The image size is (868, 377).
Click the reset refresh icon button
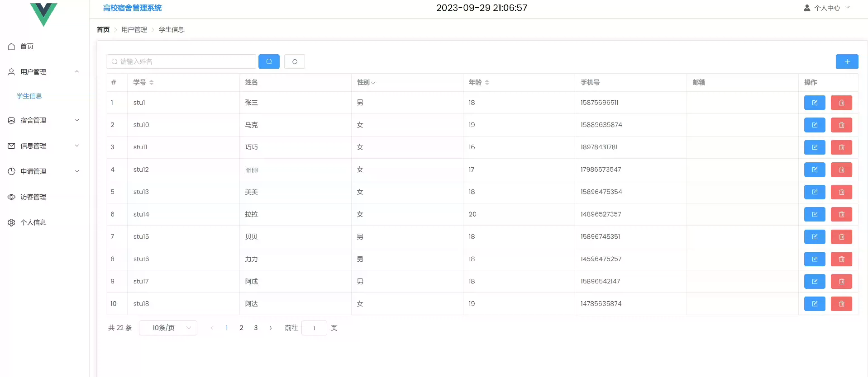(295, 61)
